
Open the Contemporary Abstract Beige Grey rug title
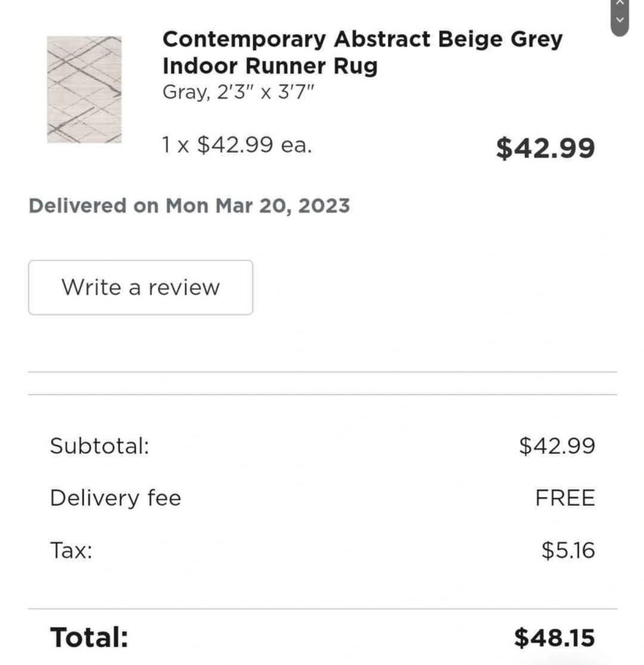[363, 52]
